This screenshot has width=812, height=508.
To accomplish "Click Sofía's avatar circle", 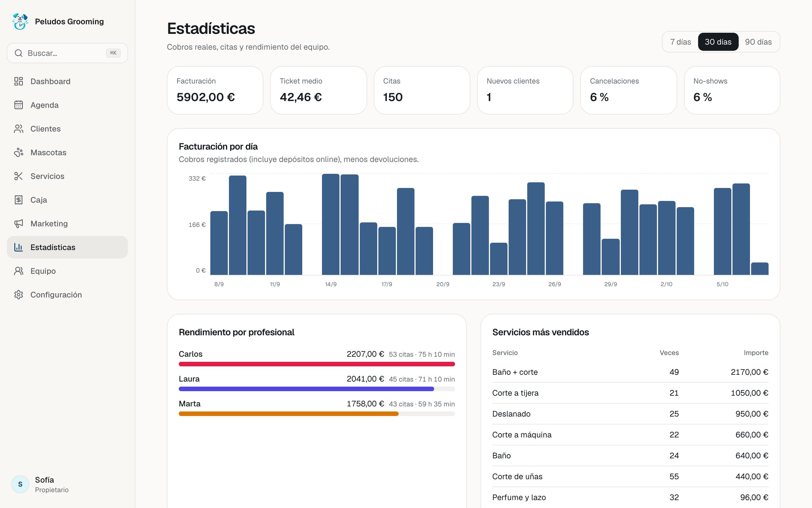I will pyautogui.click(x=20, y=484).
